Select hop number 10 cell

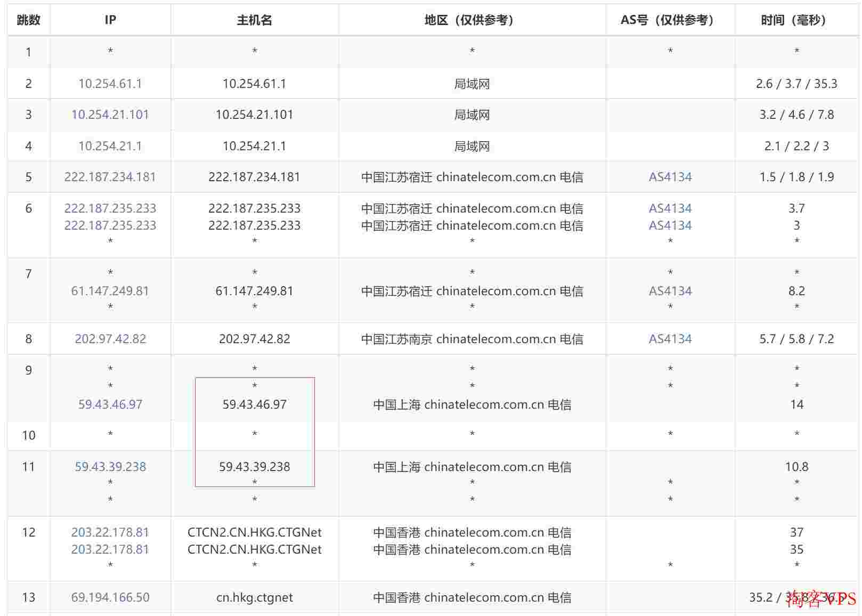[x=29, y=435]
